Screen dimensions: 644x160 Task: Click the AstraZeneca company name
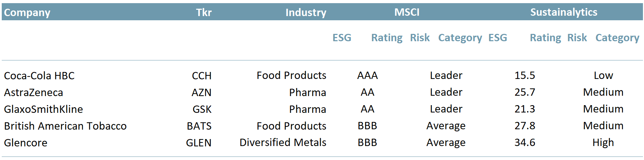34,93
